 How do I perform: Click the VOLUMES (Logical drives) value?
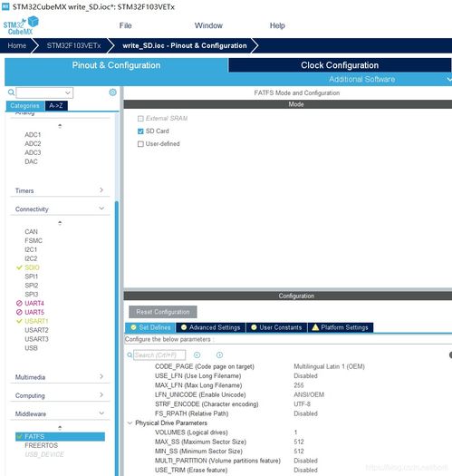click(x=295, y=432)
